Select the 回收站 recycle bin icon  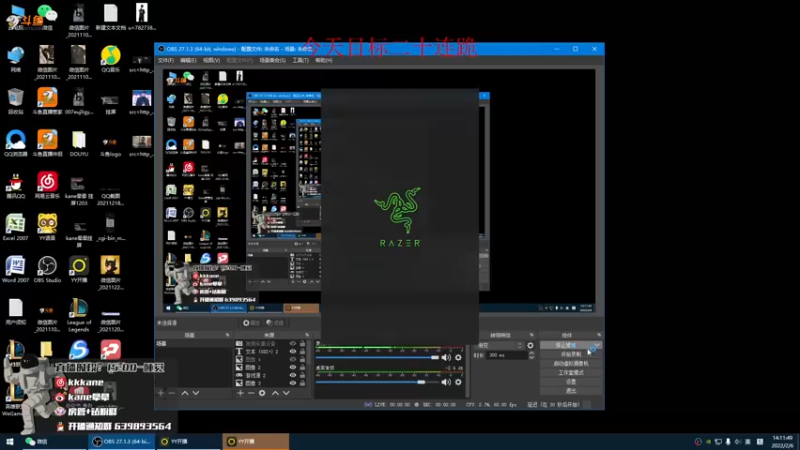click(x=16, y=101)
